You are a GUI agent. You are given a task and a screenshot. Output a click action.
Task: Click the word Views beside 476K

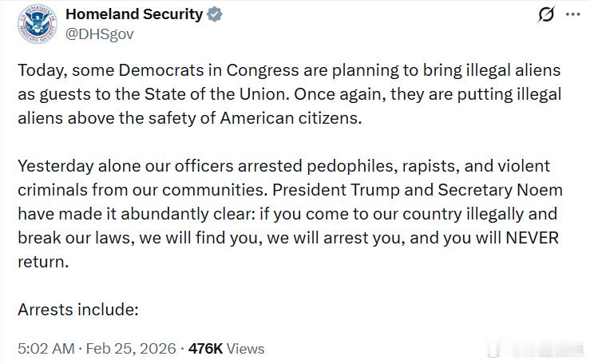[x=246, y=349]
